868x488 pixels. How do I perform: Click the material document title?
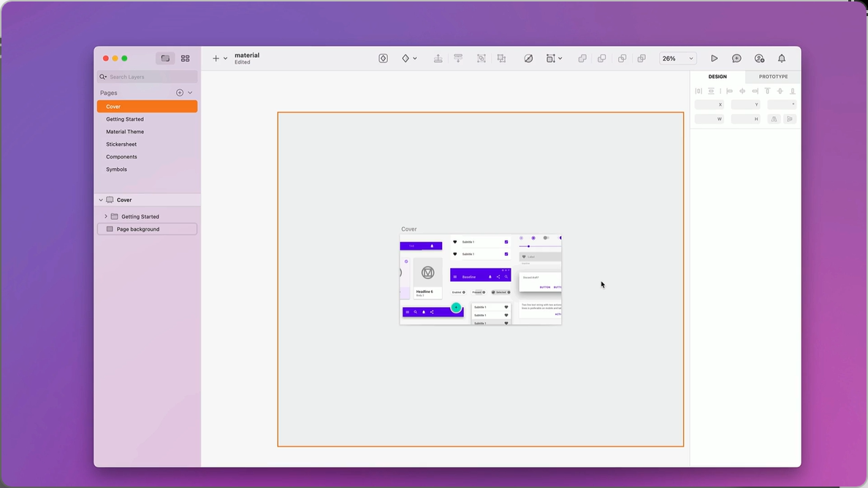(247, 56)
